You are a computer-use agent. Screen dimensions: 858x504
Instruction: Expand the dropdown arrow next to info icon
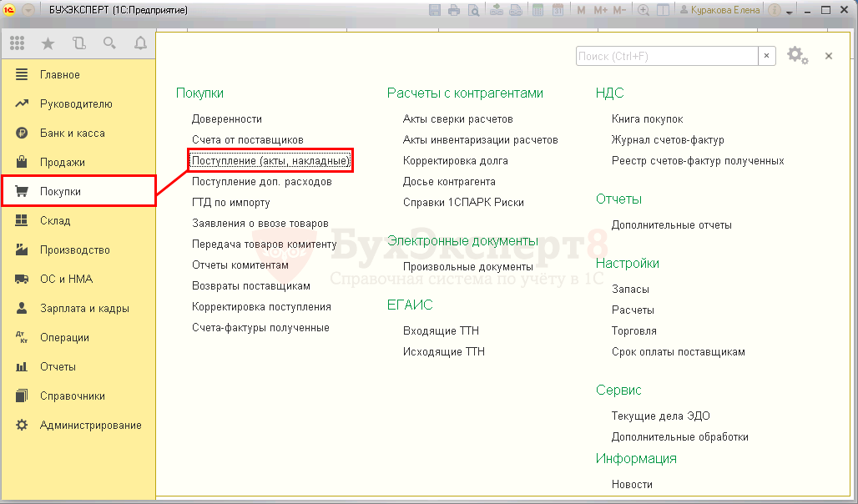pos(789,11)
